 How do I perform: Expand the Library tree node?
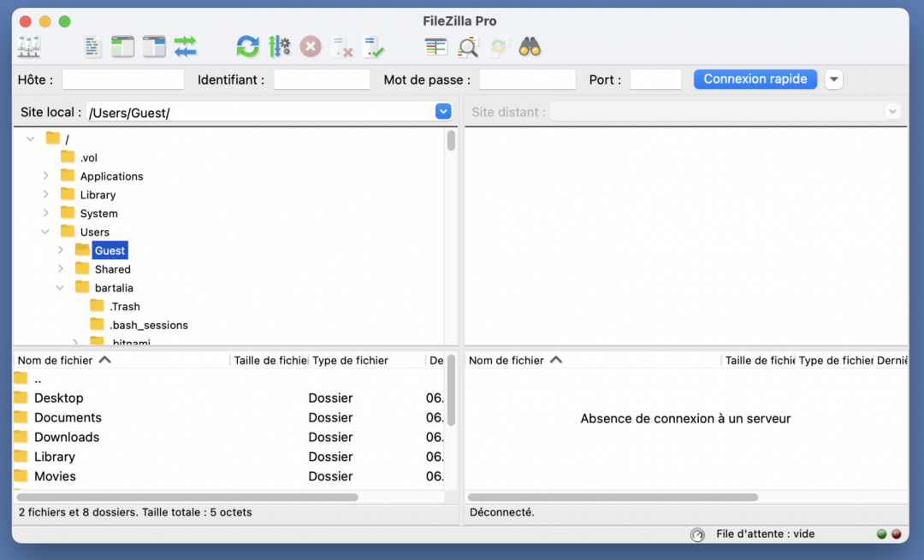pyautogui.click(x=45, y=194)
